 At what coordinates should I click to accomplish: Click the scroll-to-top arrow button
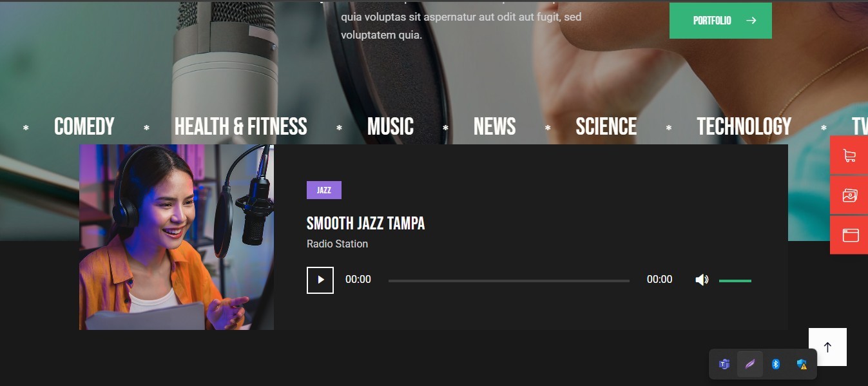[x=827, y=347]
